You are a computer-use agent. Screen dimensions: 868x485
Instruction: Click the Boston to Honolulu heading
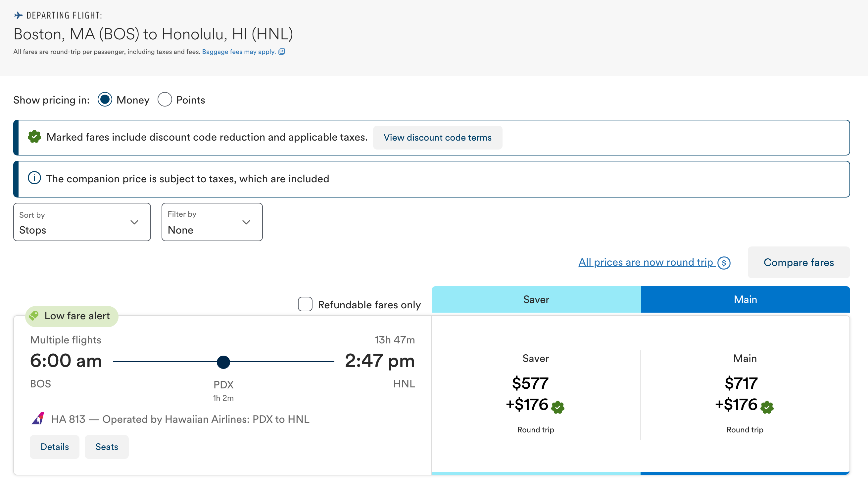tap(153, 34)
